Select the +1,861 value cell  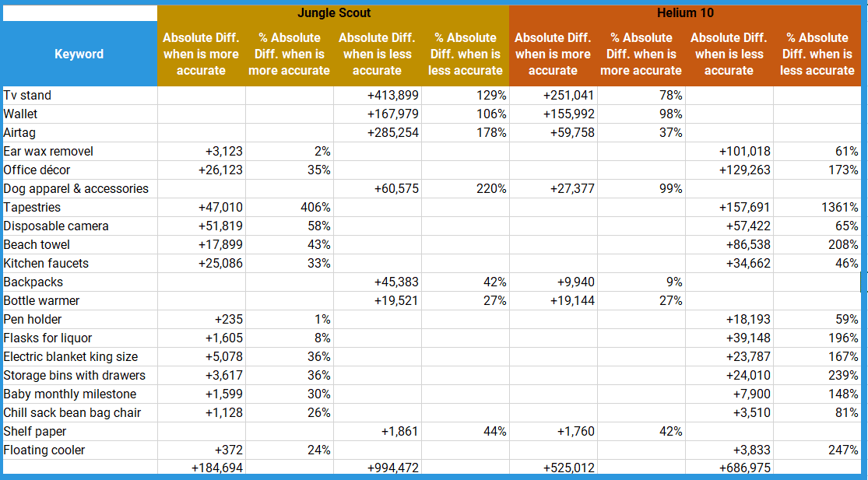(378, 431)
